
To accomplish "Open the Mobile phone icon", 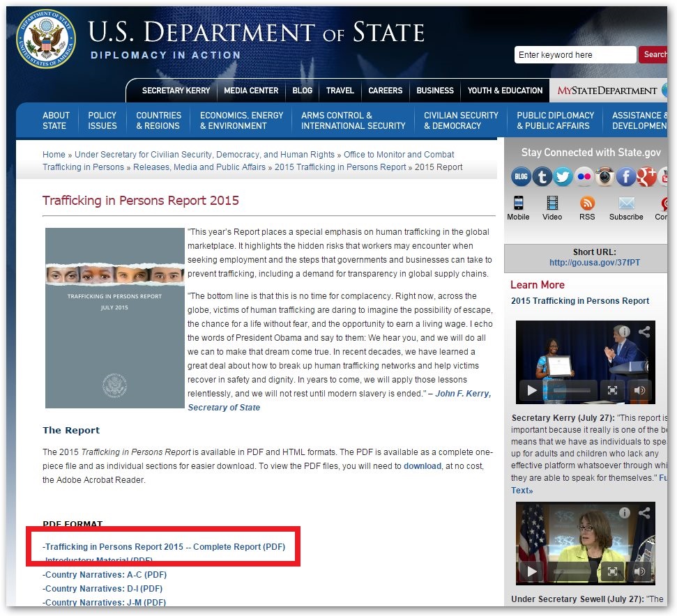I will click(518, 203).
